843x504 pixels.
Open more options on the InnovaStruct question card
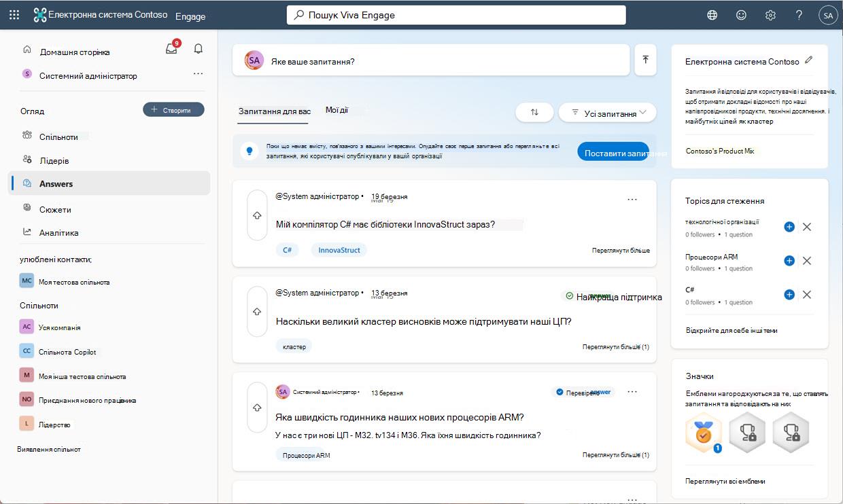(x=632, y=199)
